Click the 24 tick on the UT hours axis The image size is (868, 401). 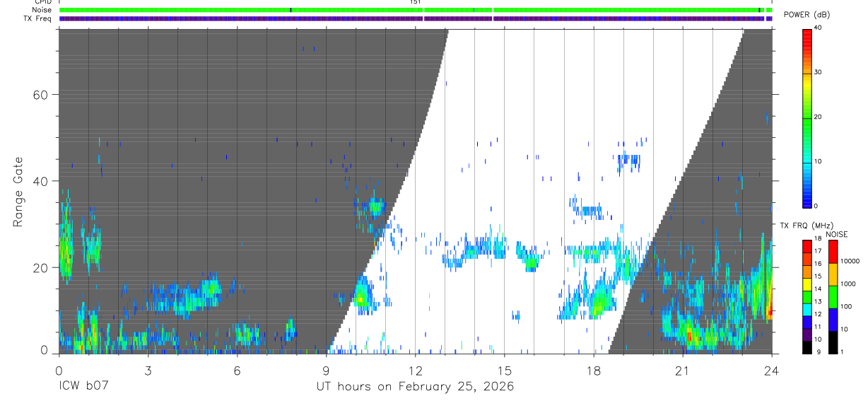pos(772,371)
